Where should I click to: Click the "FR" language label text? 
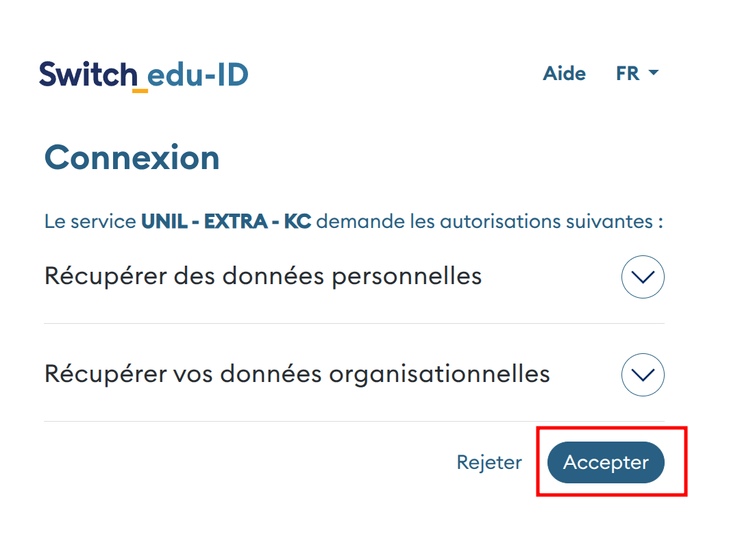(x=628, y=74)
